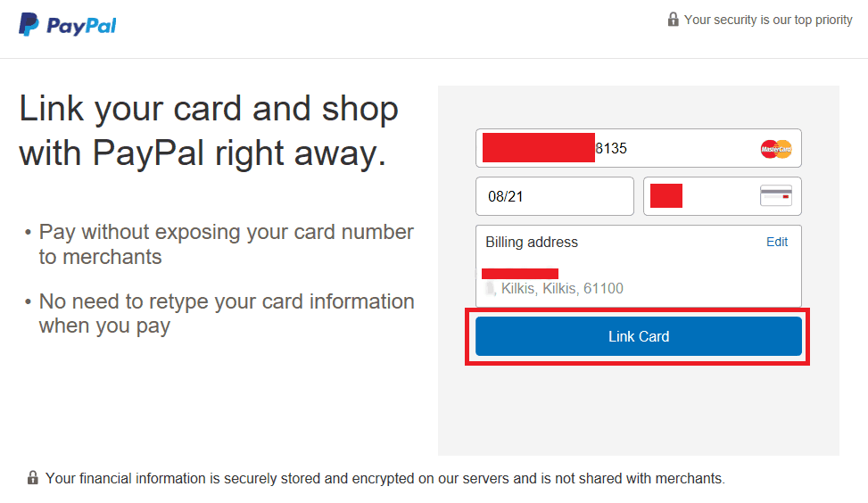This screenshot has height=503, width=868.
Task: Click the PayPal wordmark text in header
Action: tap(81, 26)
